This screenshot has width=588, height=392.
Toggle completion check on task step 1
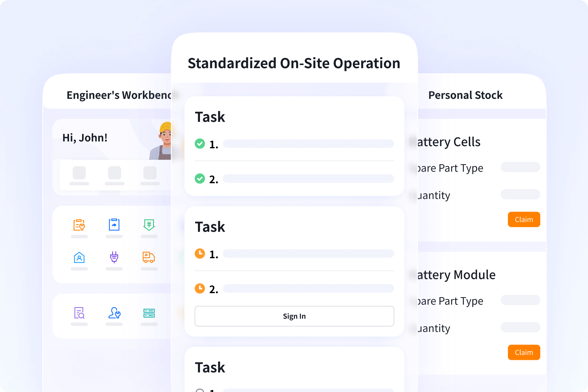[200, 144]
